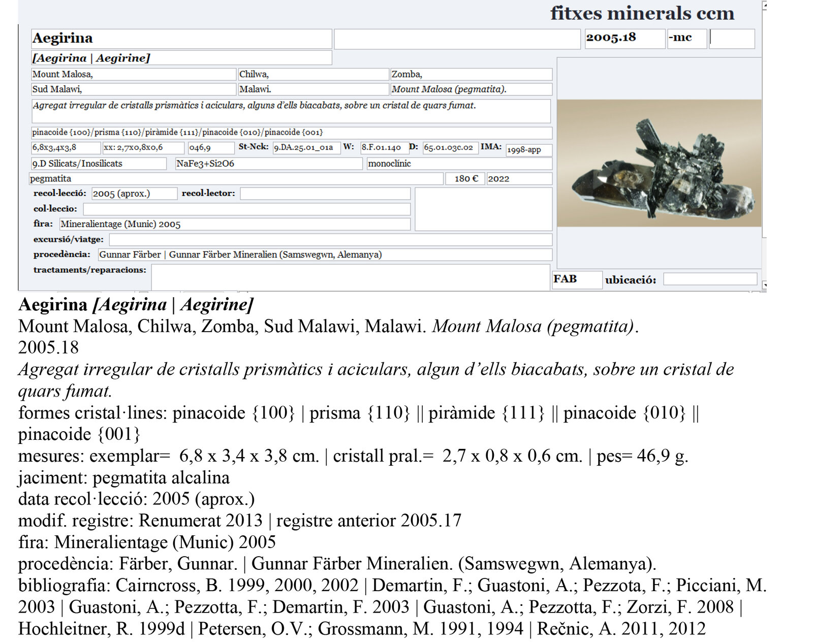Click the St-Nck field 9.DA.25.01_01a
The image size is (813, 644).
click(306, 148)
